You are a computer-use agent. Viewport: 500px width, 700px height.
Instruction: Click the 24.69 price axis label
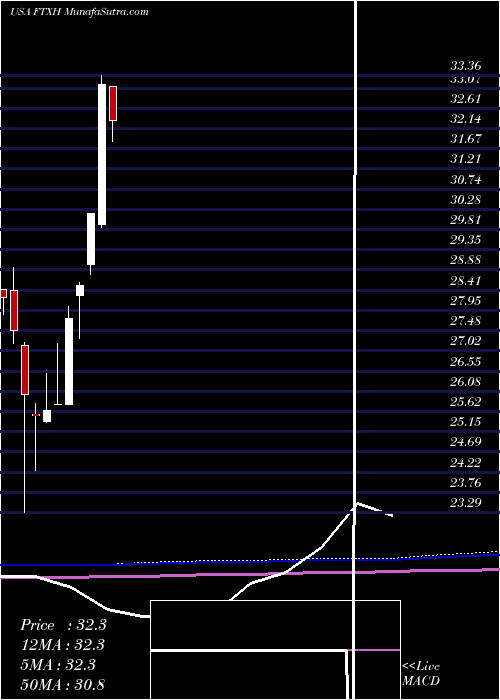(x=466, y=442)
